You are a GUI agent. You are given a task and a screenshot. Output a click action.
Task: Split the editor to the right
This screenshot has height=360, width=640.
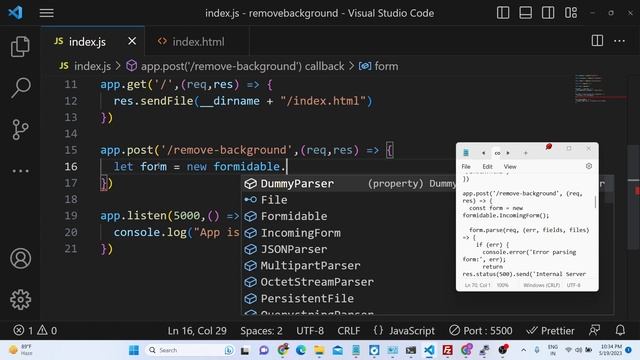pyautogui.click(x=597, y=40)
